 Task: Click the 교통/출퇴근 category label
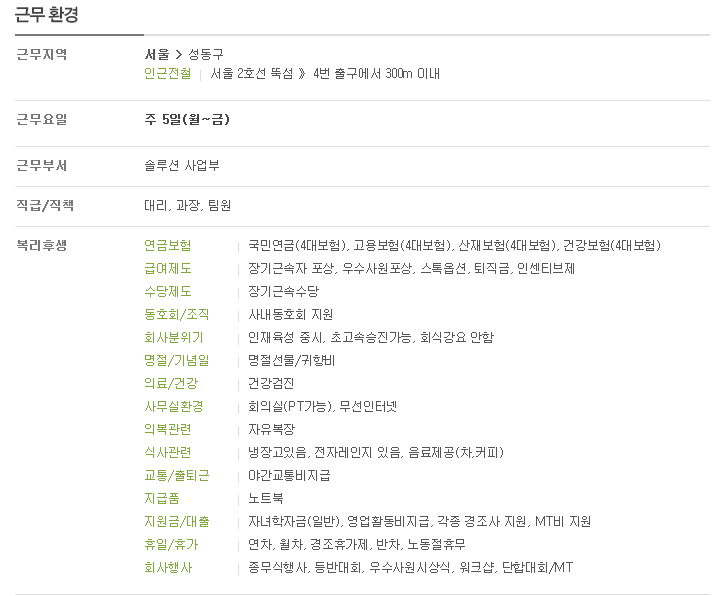(177, 476)
